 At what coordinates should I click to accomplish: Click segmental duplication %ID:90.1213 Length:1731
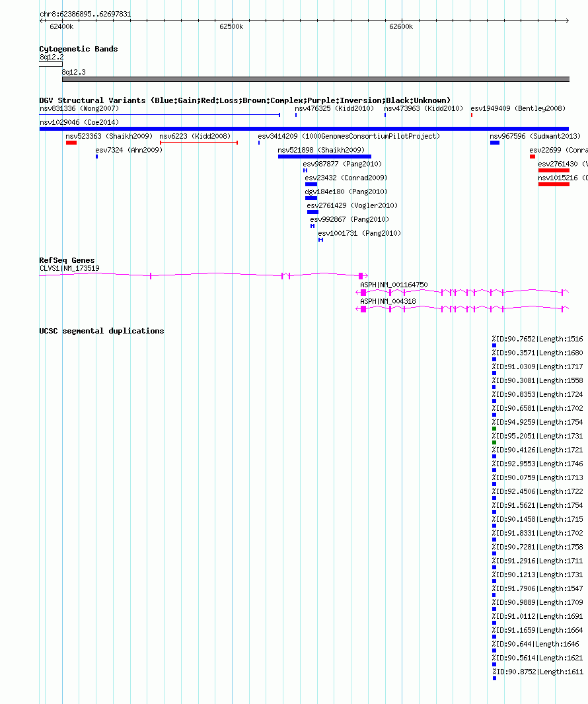[x=537, y=575]
